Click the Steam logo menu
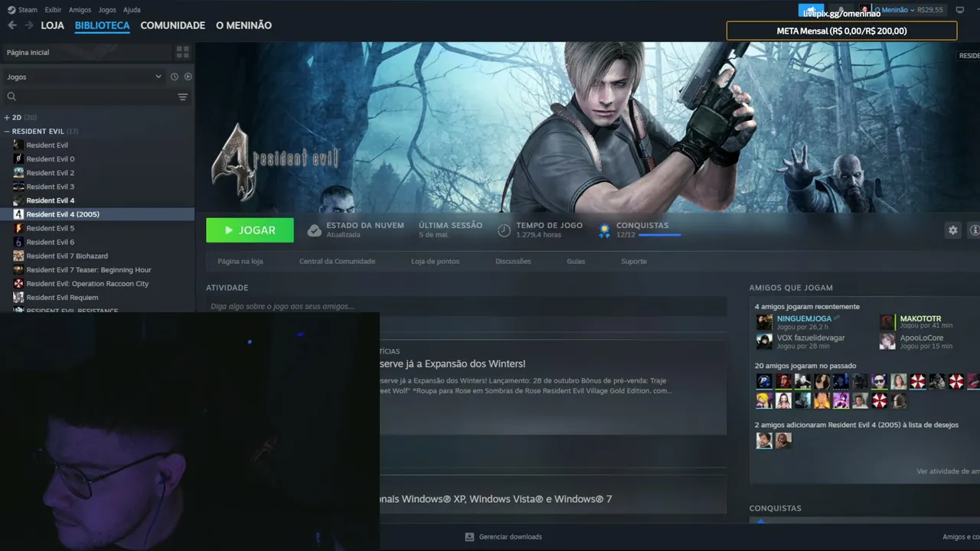980x551 pixels. tap(11, 10)
